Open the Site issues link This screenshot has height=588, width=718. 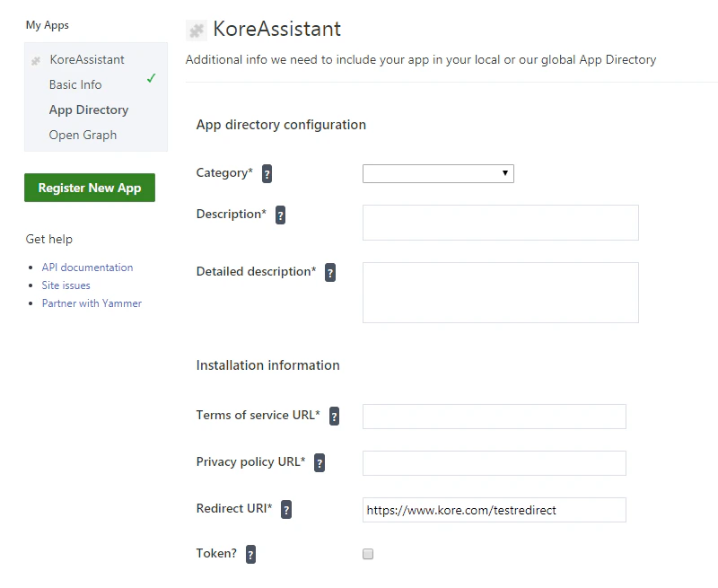coord(66,285)
